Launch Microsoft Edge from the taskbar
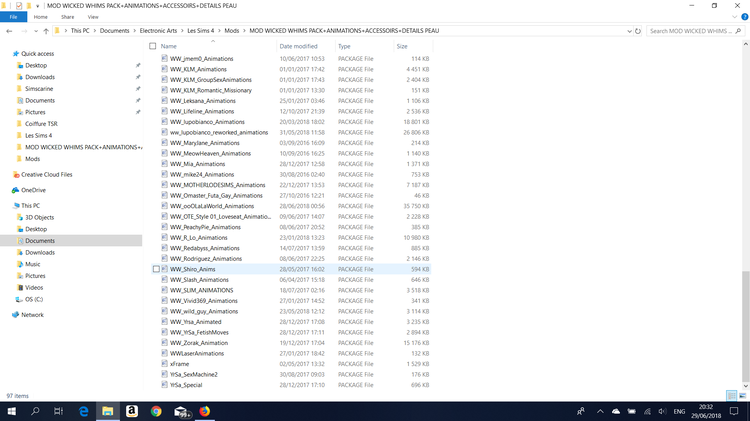The image size is (750, 421). coord(84,411)
